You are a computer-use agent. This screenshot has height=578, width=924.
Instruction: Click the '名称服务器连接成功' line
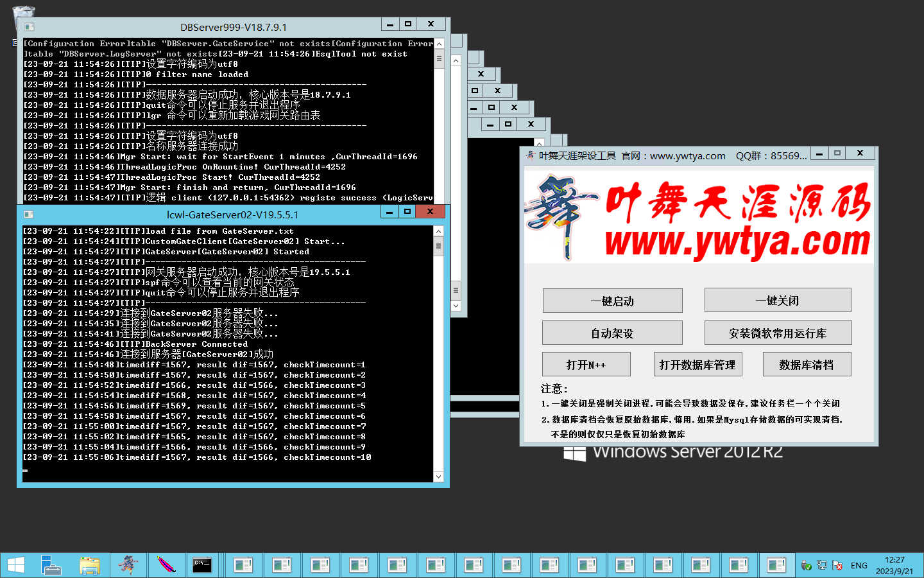pos(131,146)
